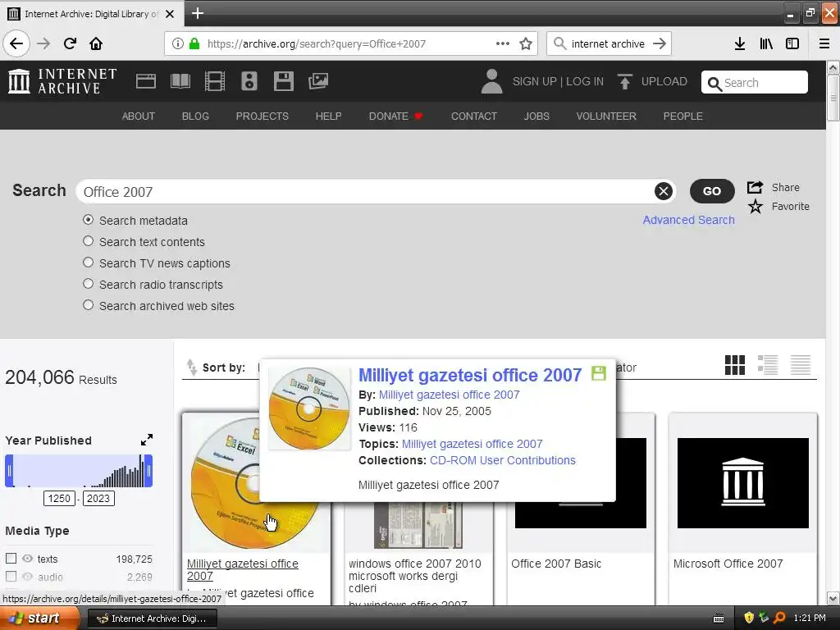840x630 pixels.
Task: Open the Texts book icon
Action: [180, 81]
